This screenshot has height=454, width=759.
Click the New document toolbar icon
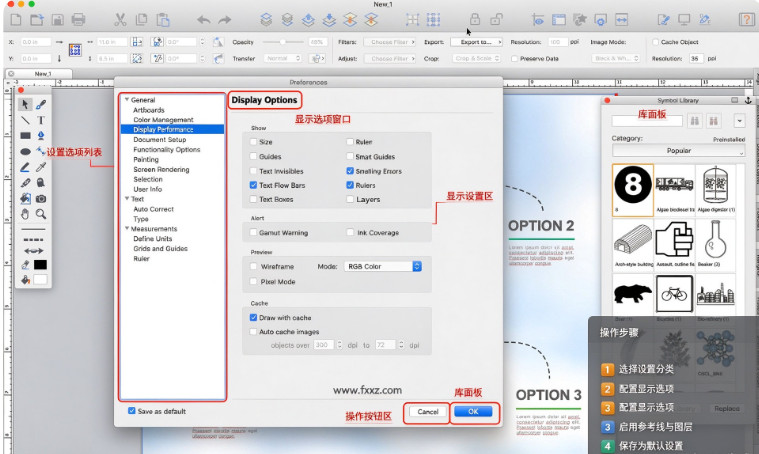point(16,19)
